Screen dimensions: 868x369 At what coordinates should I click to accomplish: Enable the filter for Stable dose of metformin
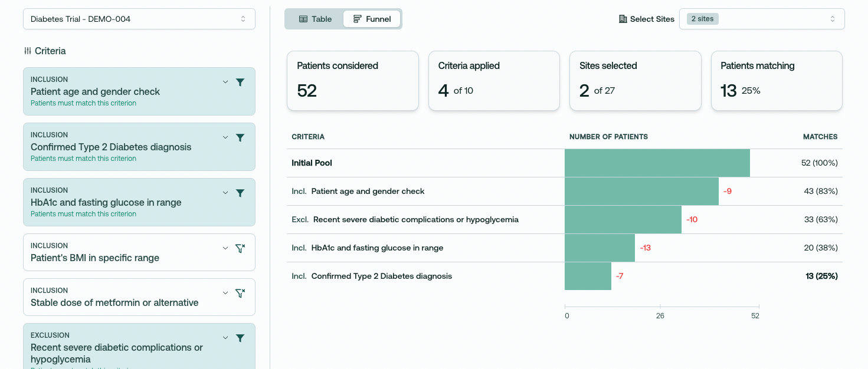pos(240,294)
